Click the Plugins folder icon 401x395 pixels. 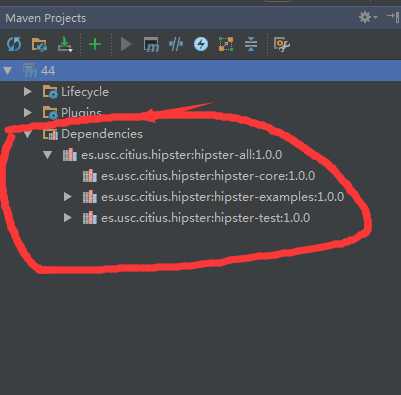pos(50,113)
